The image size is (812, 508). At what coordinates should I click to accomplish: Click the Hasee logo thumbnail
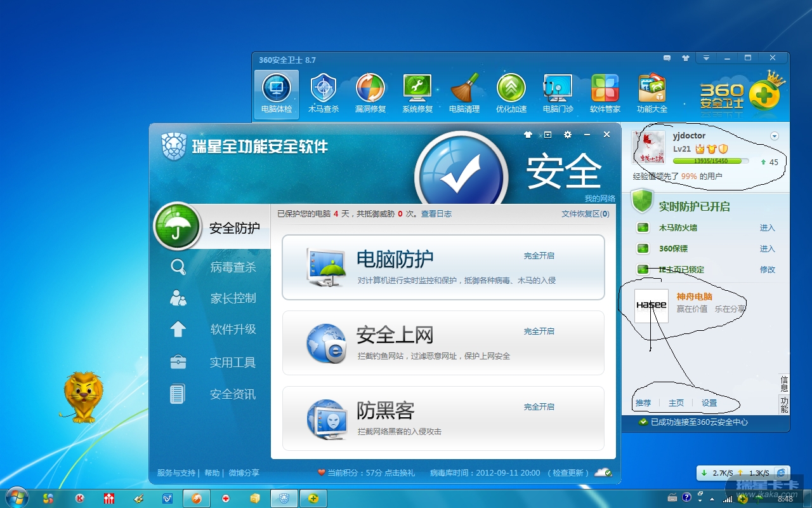tap(652, 305)
